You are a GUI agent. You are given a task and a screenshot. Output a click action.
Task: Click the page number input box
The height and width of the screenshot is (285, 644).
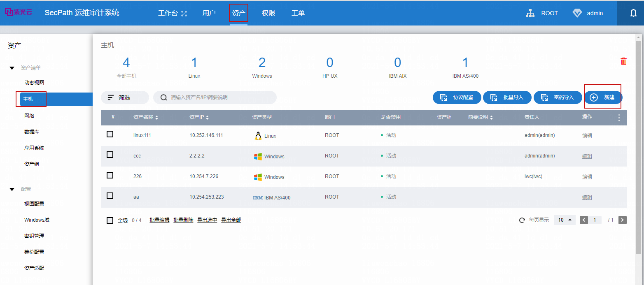pos(595,220)
